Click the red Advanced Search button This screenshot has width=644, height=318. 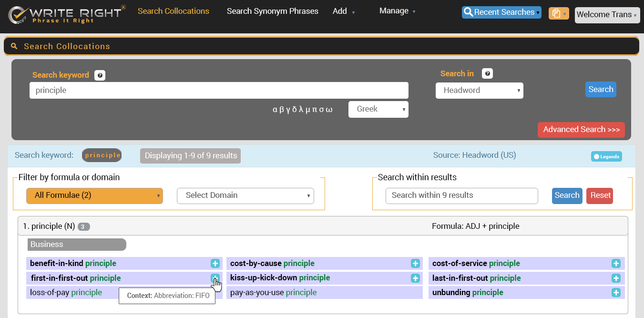tap(581, 130)
